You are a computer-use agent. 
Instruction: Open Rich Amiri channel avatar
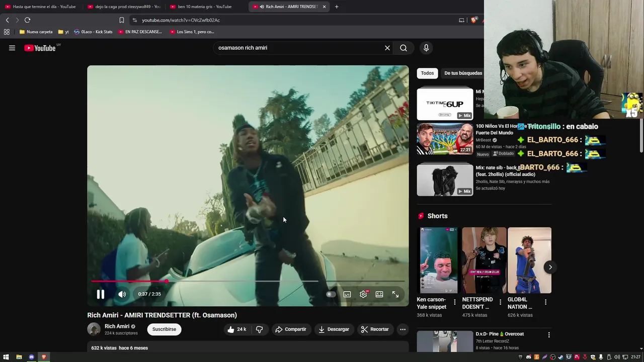coord(94,329)
